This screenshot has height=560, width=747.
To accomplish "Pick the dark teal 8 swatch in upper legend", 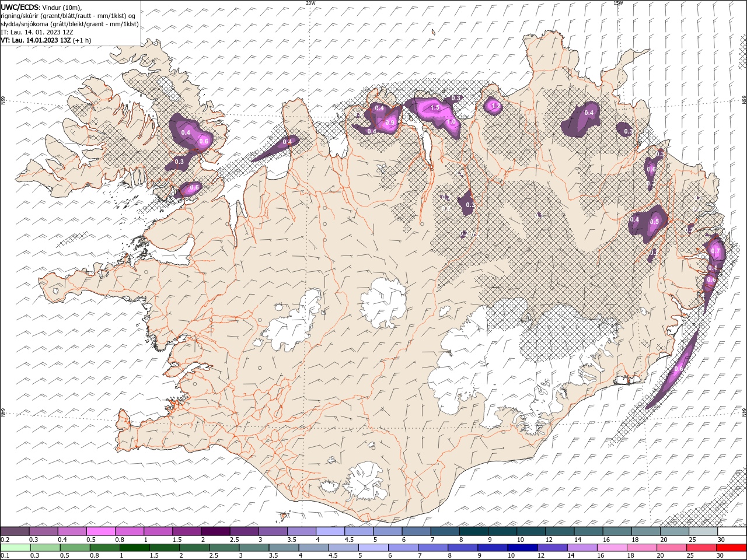I will click(x=473, y=531).
